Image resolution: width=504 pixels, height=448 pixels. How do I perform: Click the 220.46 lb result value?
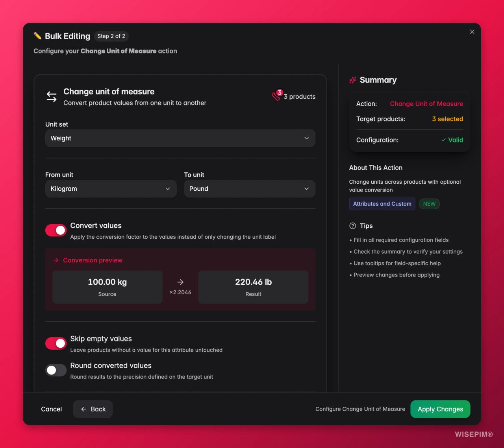point(254,282)
